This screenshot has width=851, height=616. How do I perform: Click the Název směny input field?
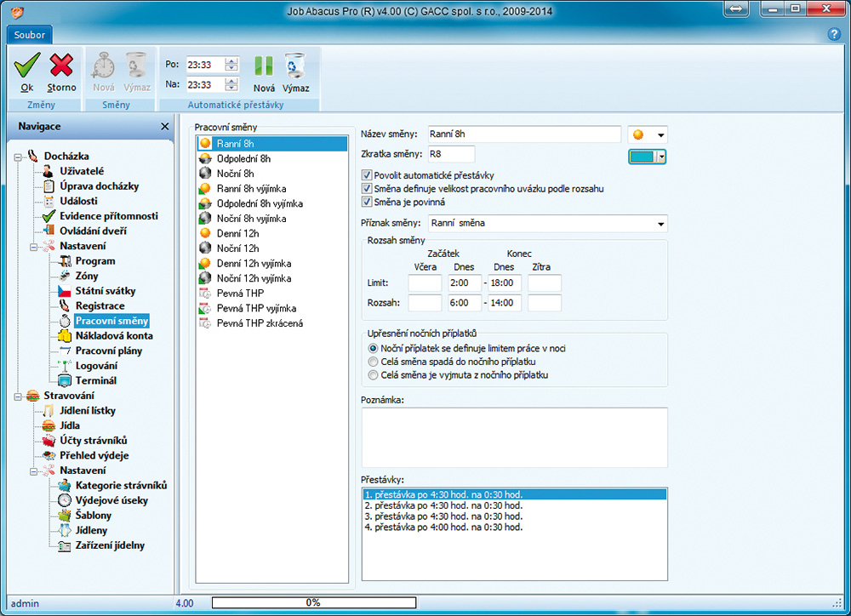[524, 134]
